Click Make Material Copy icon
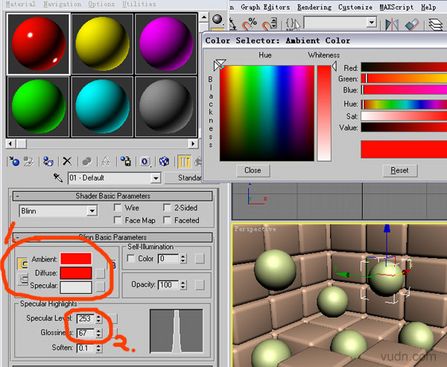Image resolution: width=447 pixels, height=367 pixels. tap(87, 162)
